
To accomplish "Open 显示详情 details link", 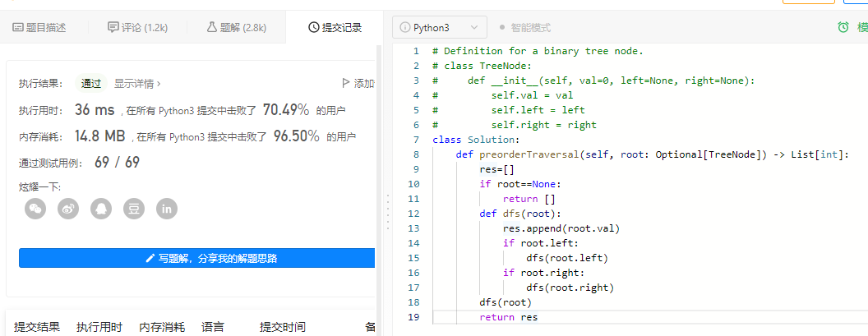I will [137, 84].
